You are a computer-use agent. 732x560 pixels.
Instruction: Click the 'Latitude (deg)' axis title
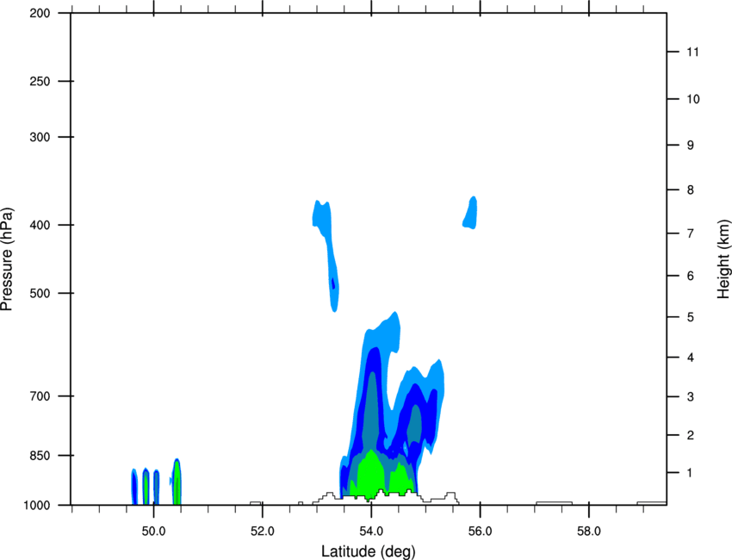tap(368, 551)
